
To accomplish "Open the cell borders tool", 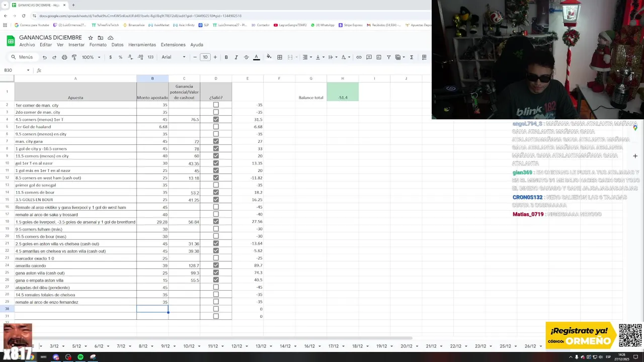I will coord(280,57).
